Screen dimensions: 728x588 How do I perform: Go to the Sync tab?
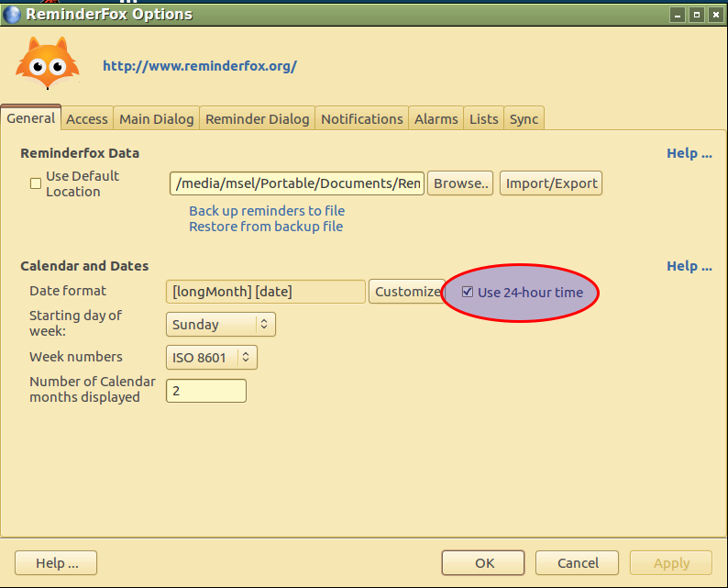coord(524,119)
